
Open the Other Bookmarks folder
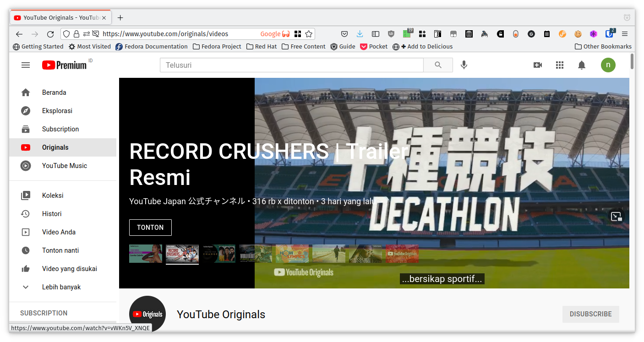(x=603, y=47)
